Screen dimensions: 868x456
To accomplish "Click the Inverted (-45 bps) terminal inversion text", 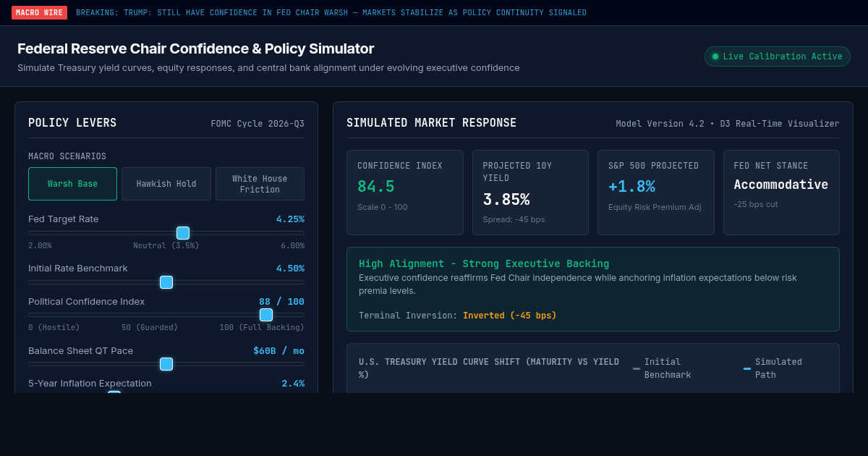I will (x=510, y=316).
